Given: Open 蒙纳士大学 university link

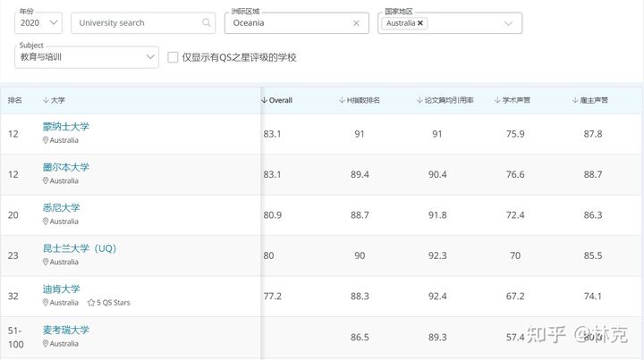Looking at the screenshot, I should (65, 127).
